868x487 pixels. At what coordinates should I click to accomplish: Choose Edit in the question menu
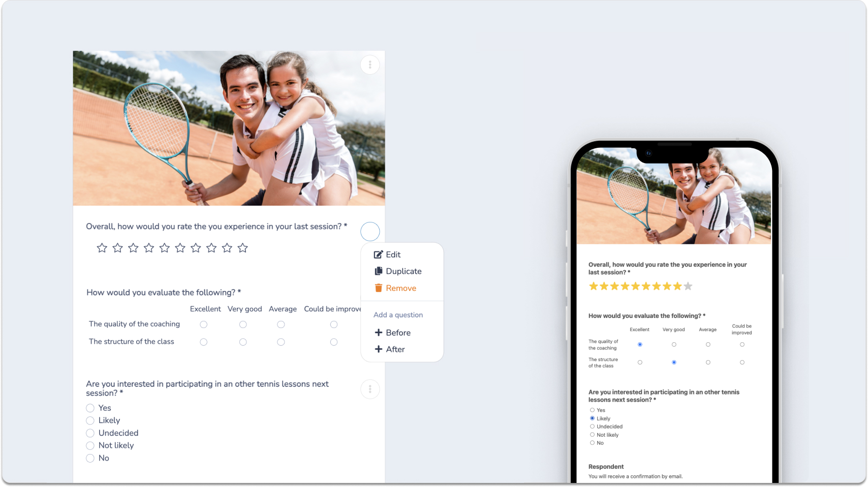[x=387, y=255]
